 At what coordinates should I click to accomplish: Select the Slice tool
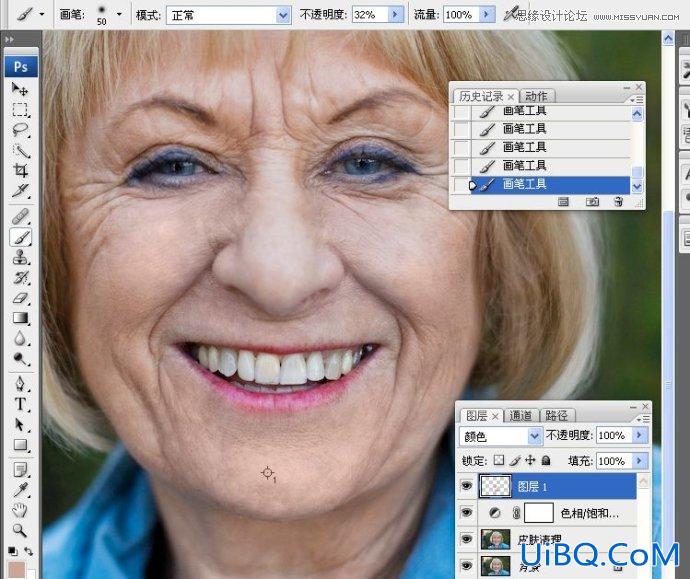pos(20,190)
